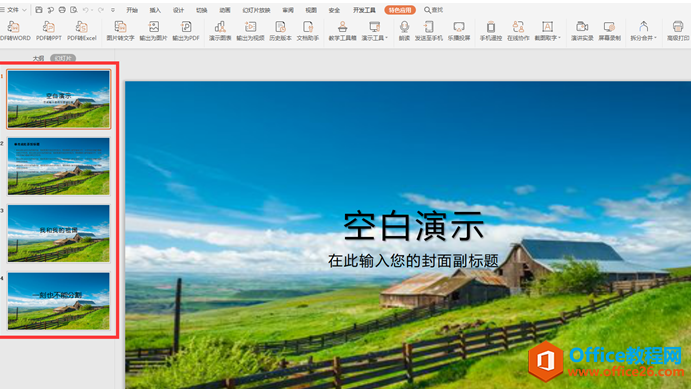Select slide 1 thumbnail 空白演示
691x389 pixels.
59,99
